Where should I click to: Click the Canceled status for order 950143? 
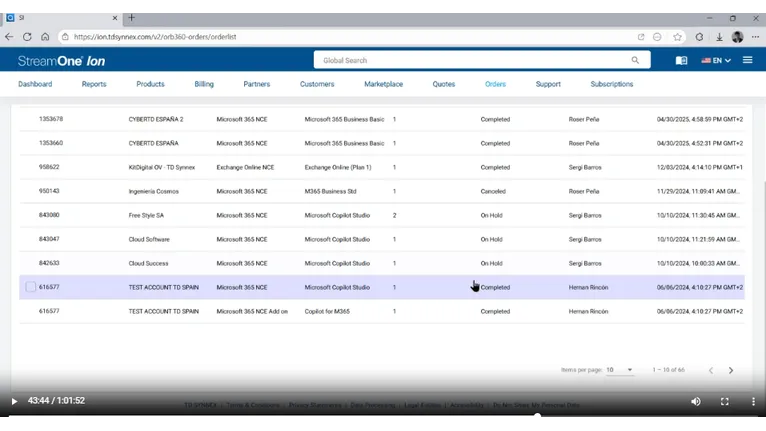tap(493, 191)
